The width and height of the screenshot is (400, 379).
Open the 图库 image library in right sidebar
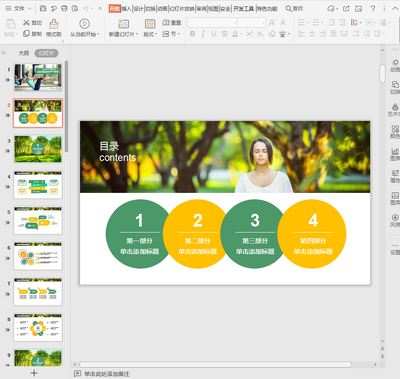(395, 199)
